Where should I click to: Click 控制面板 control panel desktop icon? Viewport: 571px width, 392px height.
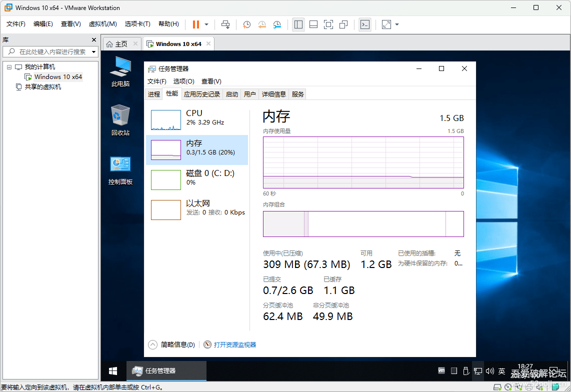[x=120, y=170]
